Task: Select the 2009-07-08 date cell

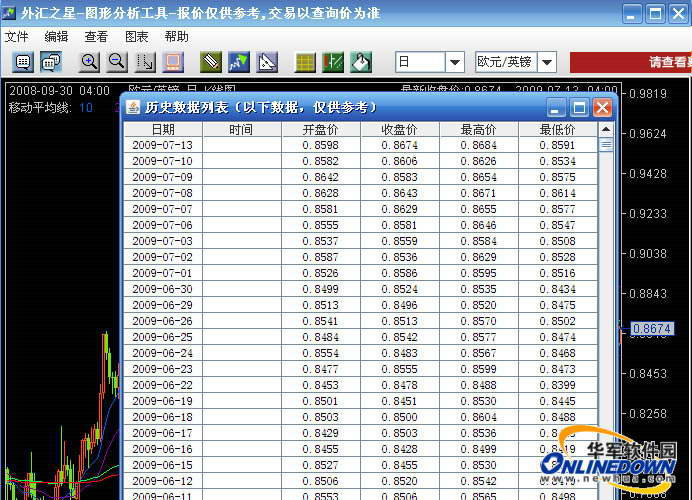Action: 163,193
